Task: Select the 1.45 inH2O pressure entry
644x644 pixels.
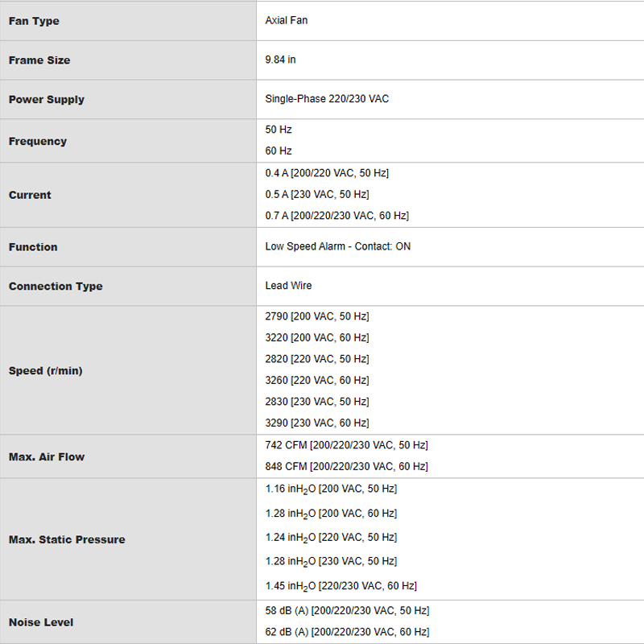Action: 341,586
